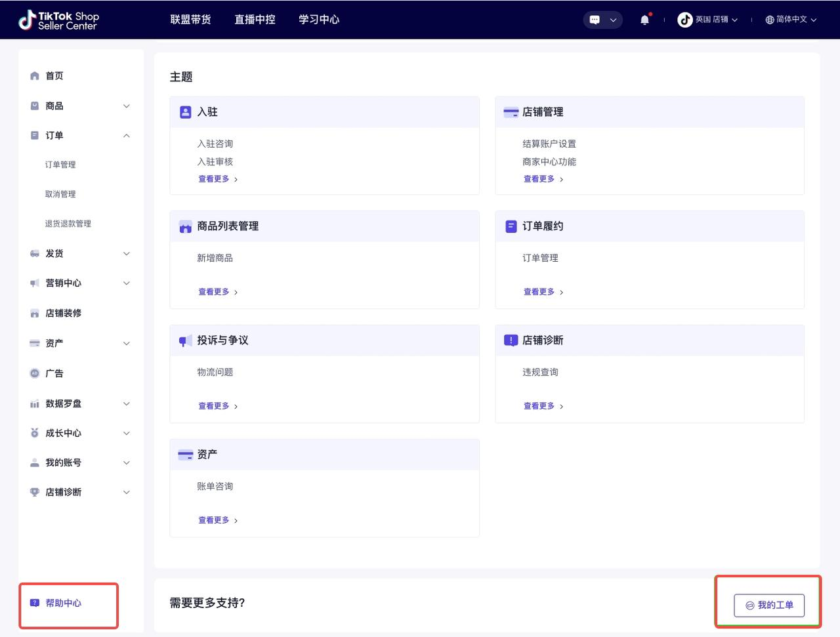Viewport: 840px width, 637px height.
Task: Open the chat dropdown arrow in header
Action: 613,20
